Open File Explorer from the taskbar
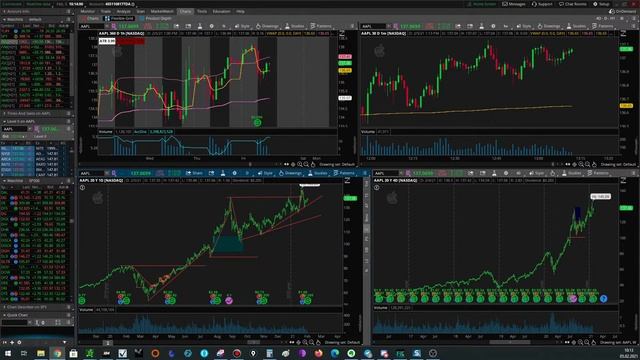The width and height of the screenshot is (640, 360). (x=41, y=353)
